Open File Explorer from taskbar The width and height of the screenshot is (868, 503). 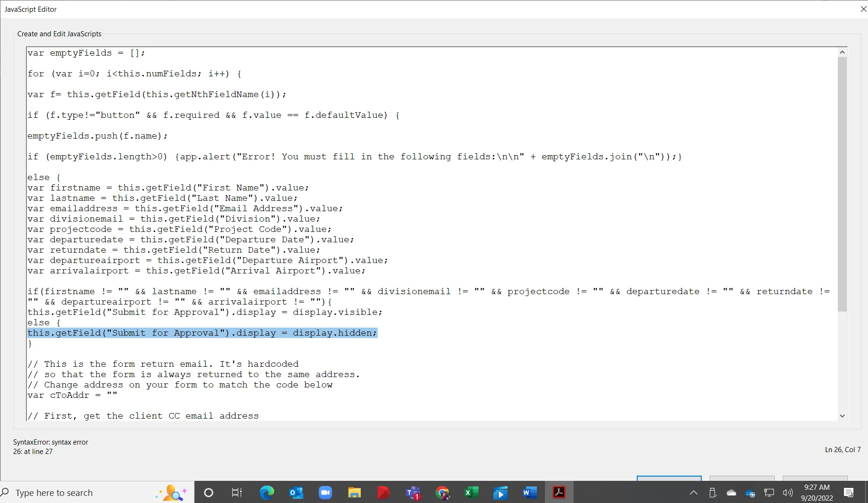click(x=354, y=493)
